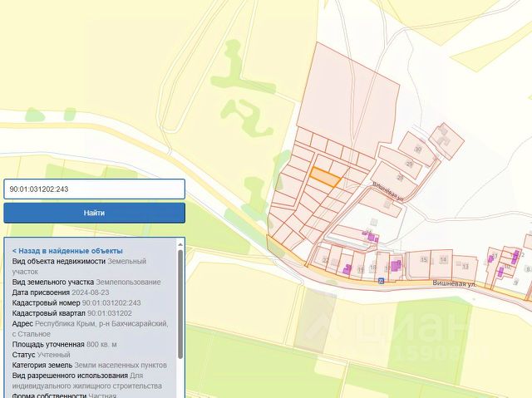Screen dimensions: 532x398
Task: Click the bus stop icon on the road
Action: (x=382, y=281)
